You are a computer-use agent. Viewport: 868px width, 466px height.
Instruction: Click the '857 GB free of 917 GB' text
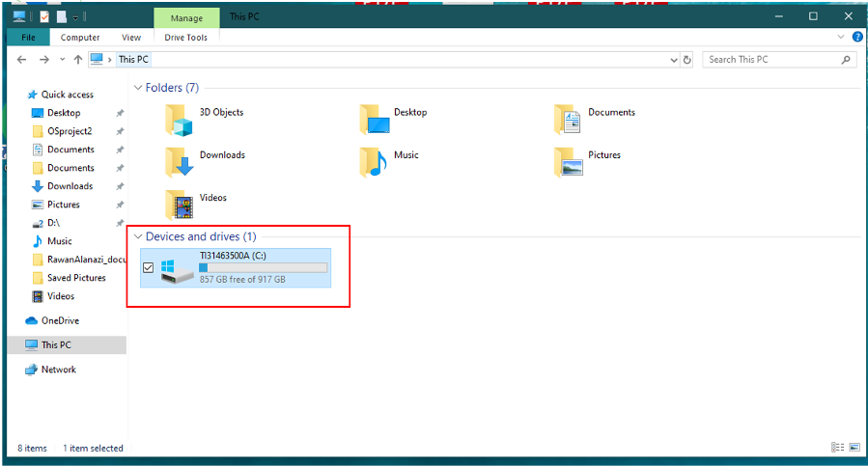(242, 280)
